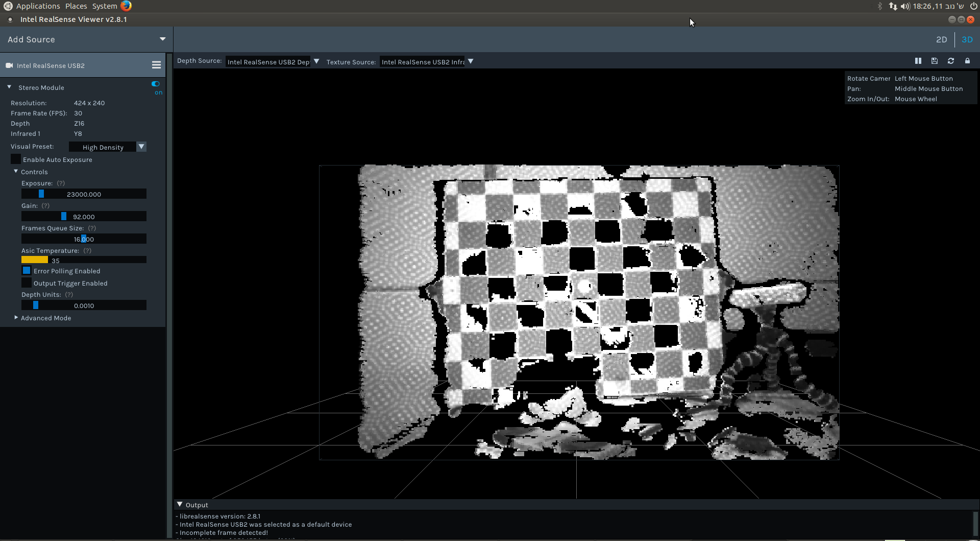Viewport: 980px width, 541px height.
Task: Enable the Auto Exposure checkbox
Action: [x=16, y=159]
